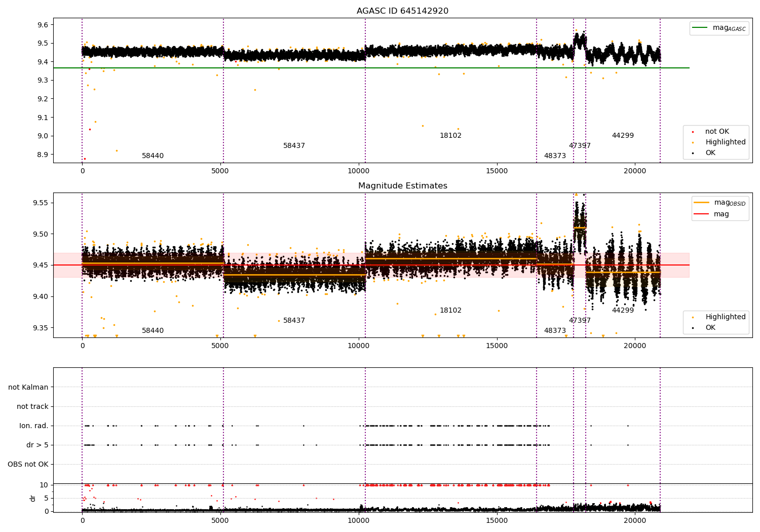Click the 8.9 tick on top plot y-axis
The width and height of the screenshot is (760, 532).
pos(44,155)
